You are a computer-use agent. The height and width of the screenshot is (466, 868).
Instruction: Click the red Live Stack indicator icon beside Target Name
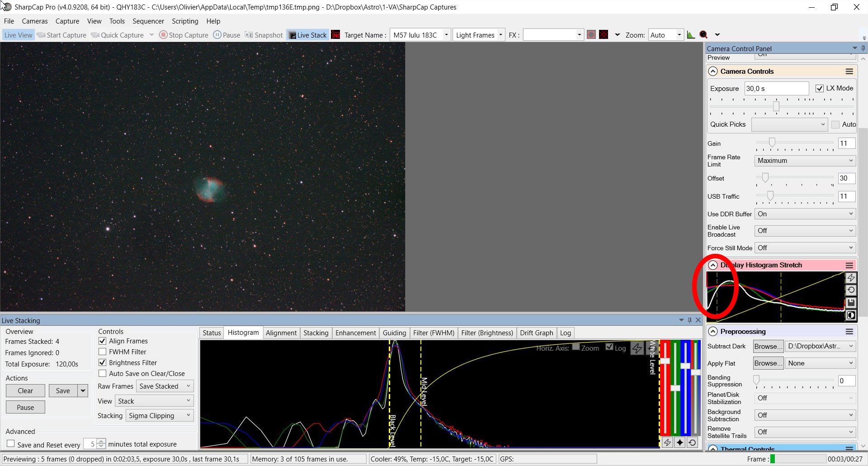[335, 35]
